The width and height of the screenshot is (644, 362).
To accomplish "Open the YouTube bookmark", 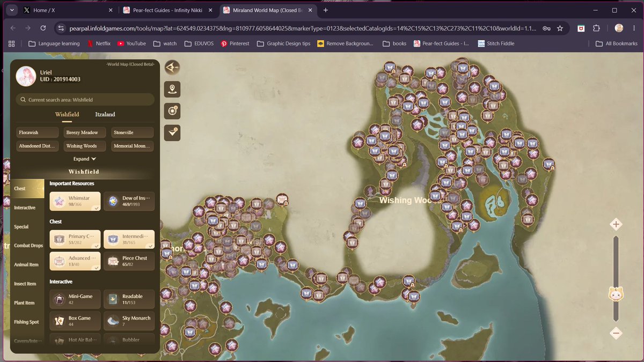I will coord(131,43).
